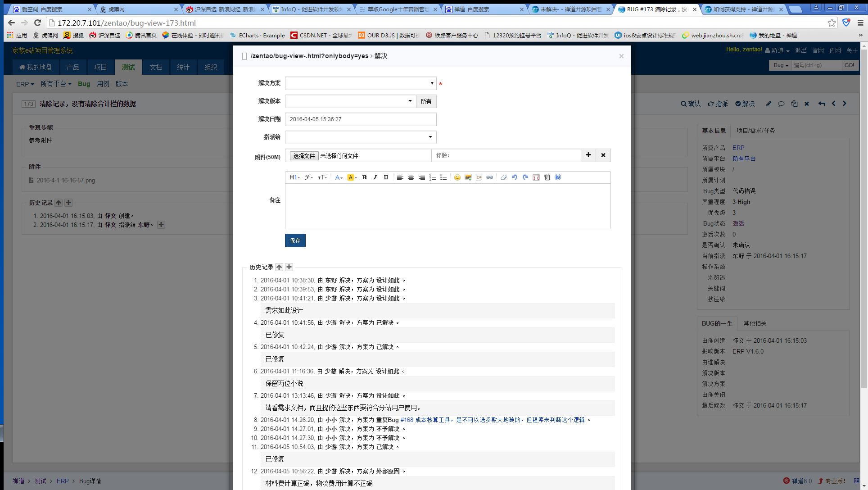The width and height of the screenshot is (868, 490).
Task: Click the 保存 button
Action: pyautogui.click(x=295, y=240)
